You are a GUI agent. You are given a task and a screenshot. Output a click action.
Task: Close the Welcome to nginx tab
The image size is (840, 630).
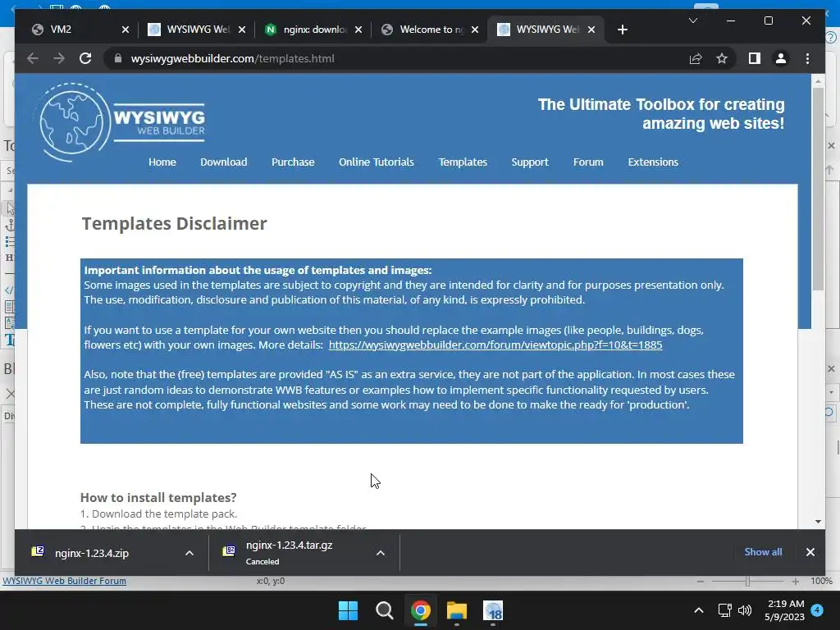point(475,30)
